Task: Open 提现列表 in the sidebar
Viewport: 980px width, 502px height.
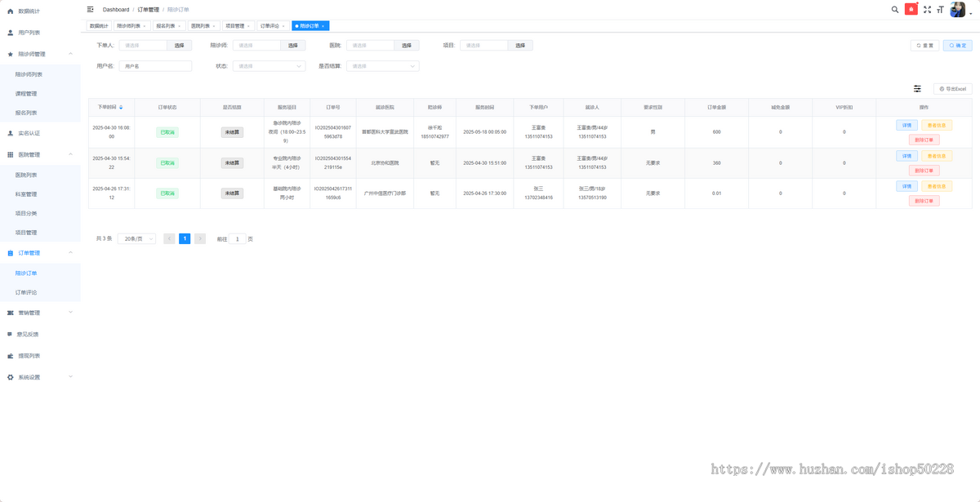Action: click(x=41, y=356)
